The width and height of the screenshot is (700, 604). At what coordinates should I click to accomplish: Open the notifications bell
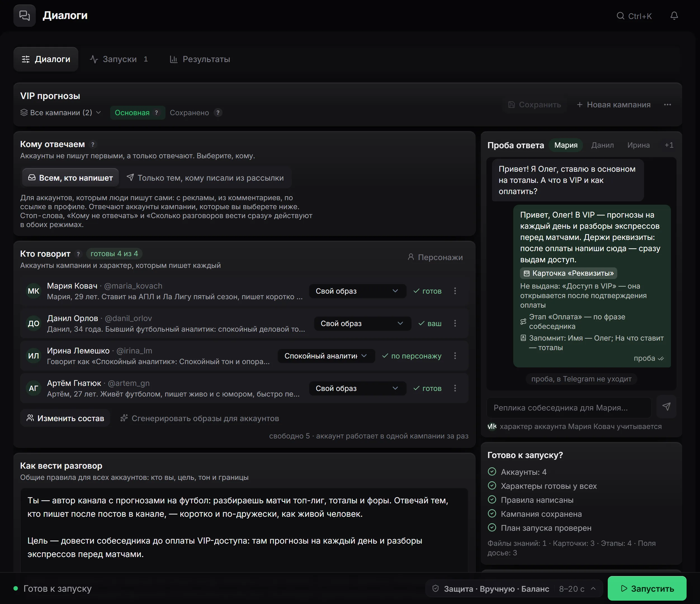[674, 16]
